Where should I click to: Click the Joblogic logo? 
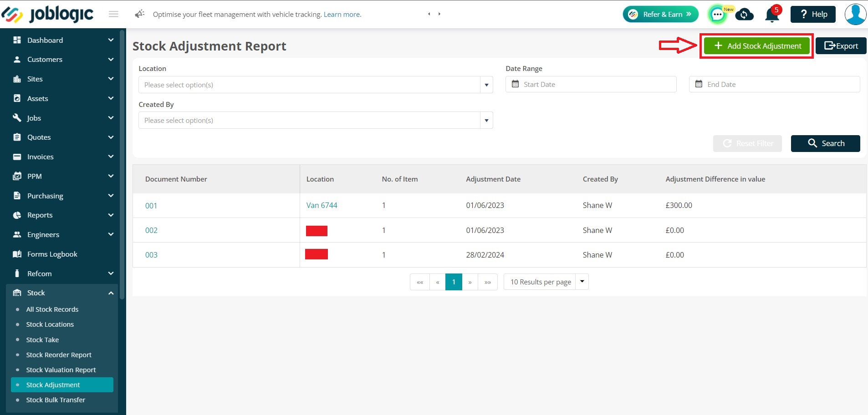pyautogui.click(x=47, y=14)
